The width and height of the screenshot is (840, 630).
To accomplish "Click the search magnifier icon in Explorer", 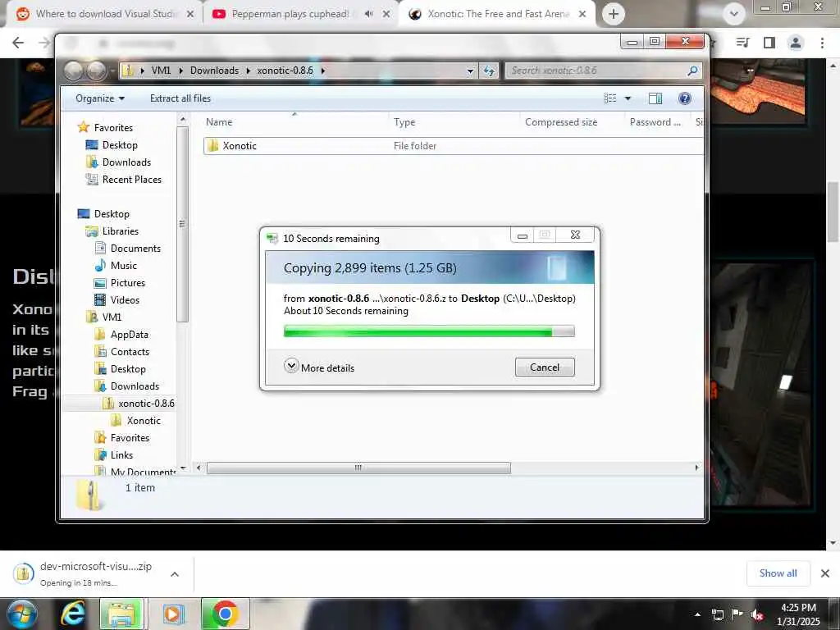I will click(x=692, y=71).
